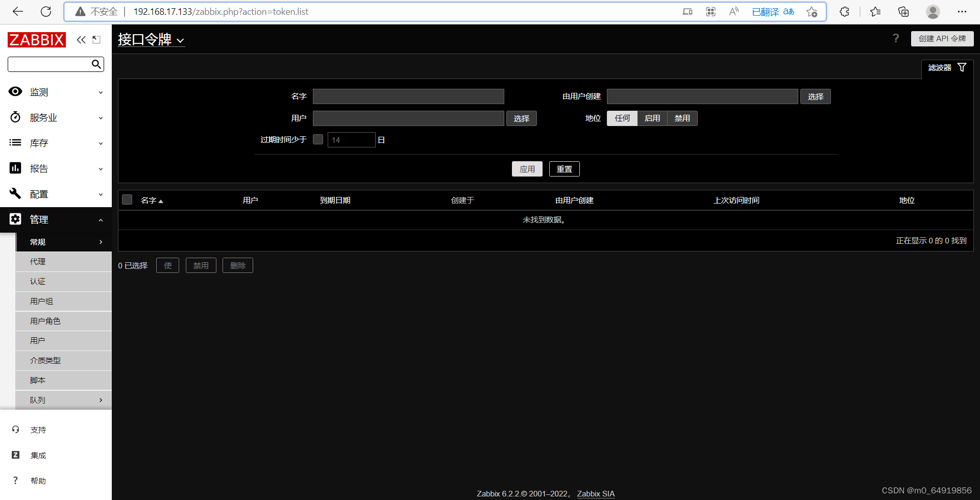Image resolution: width=980 pixels, height=500 pixels.
Task: Click the 名字 filter input field
Action: coord(408,96)
